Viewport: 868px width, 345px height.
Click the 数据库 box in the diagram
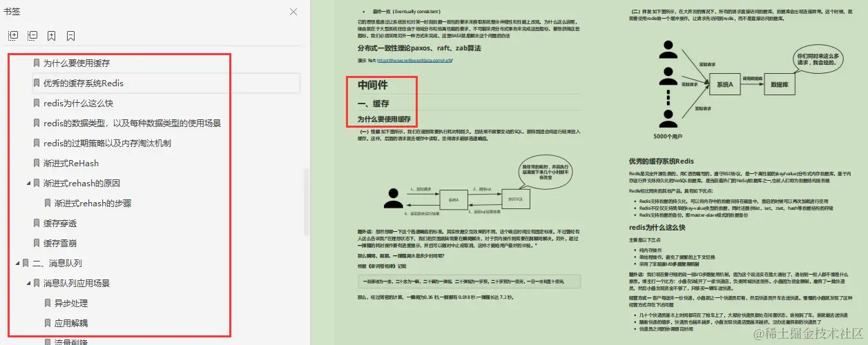(780, 83)
